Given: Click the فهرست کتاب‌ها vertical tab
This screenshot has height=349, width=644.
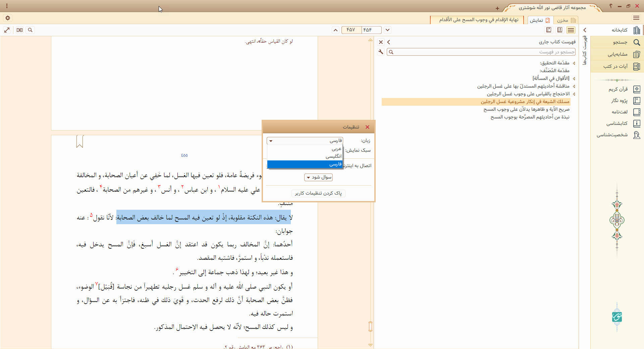Looking at the screenshot, I should pyautogui.click(x=585, y=50).
